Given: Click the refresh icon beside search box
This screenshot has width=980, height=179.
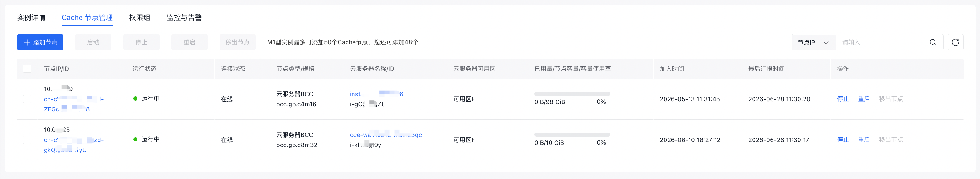Looking at the screenshot, I should click(955, 42).
